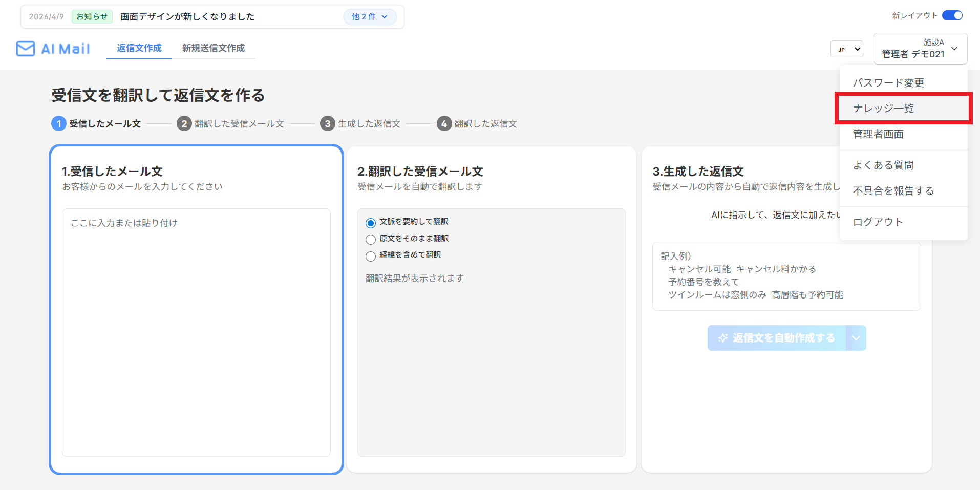
Task: Switch to the 新規送信文作成 tab
Action: tap(214, 48)
